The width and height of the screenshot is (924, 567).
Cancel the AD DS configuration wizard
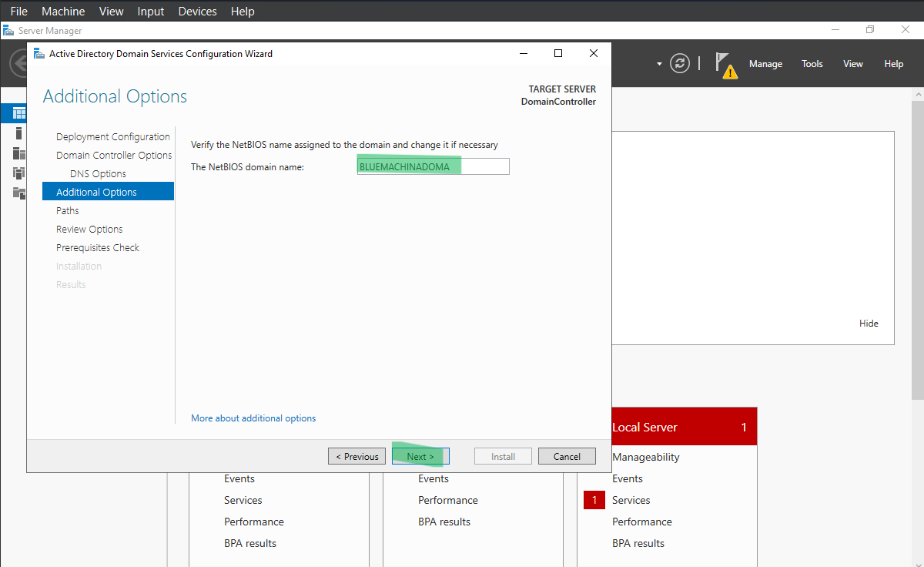(x=567, y=456)
